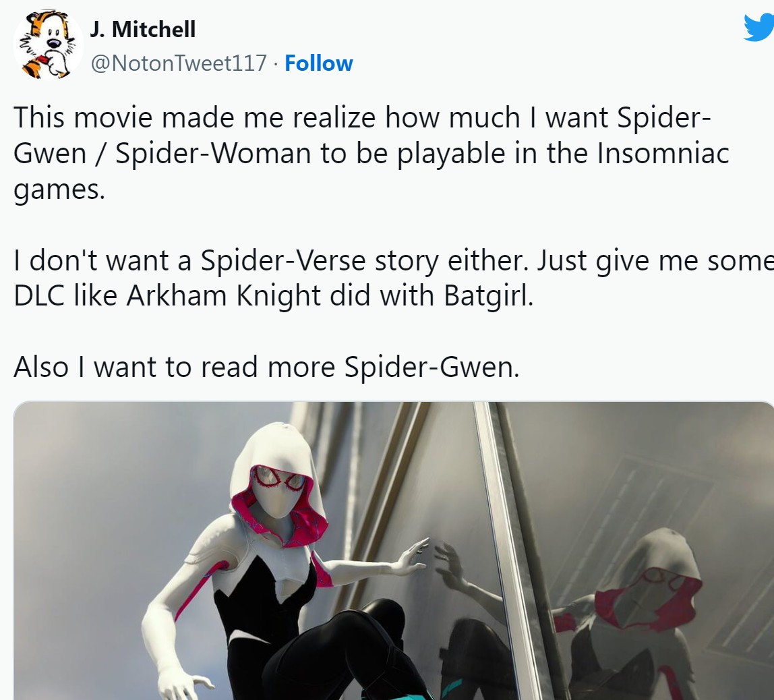Open the J. Mitchell display name
Viewport: 774px width, 700px height.
[x=143, y=29]
